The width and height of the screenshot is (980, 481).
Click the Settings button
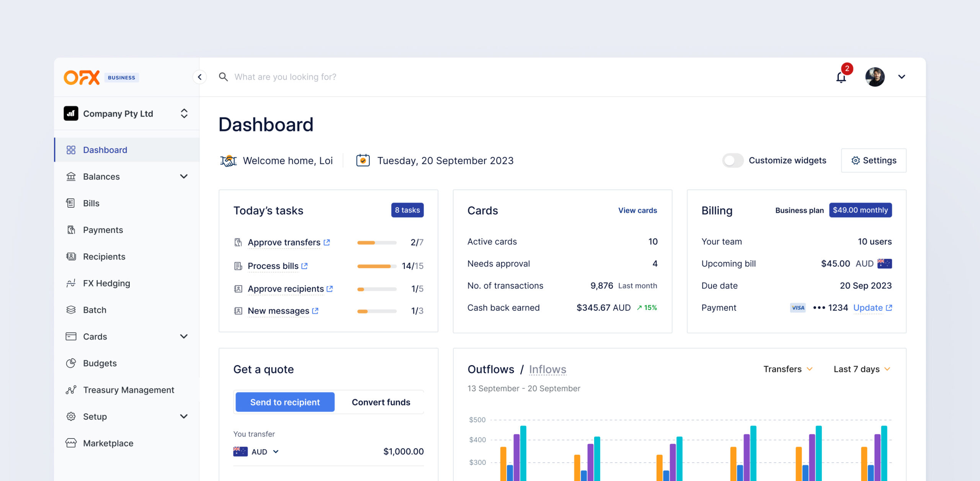pyautogui.click(x=874, y=160)
